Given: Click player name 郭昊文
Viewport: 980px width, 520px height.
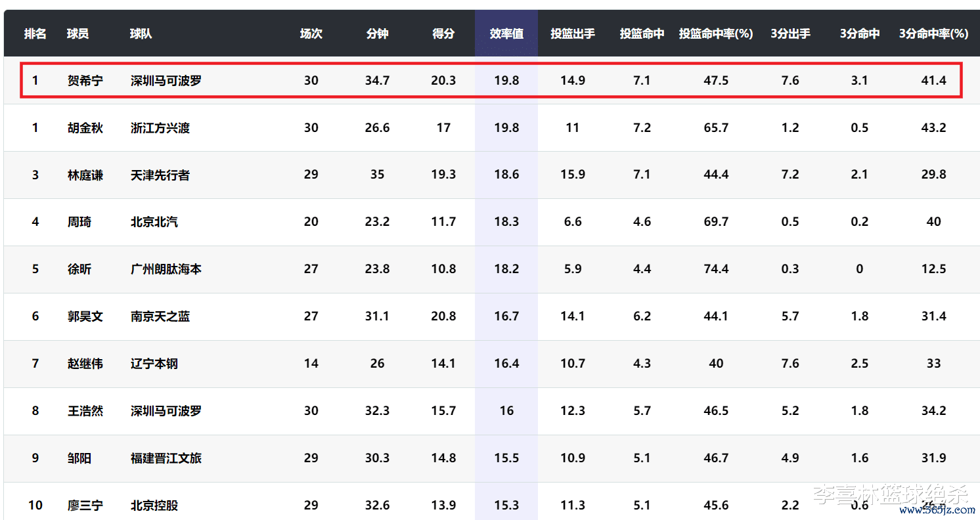Looking at the screenshot, I should 85,316.
